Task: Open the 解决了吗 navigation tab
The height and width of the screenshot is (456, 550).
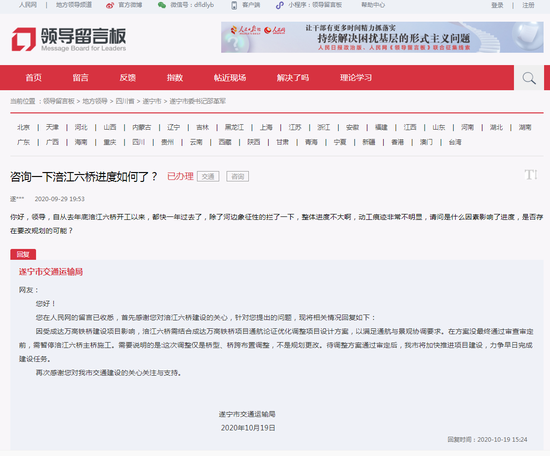Action: pyautogui.click(x=293, y=78)
